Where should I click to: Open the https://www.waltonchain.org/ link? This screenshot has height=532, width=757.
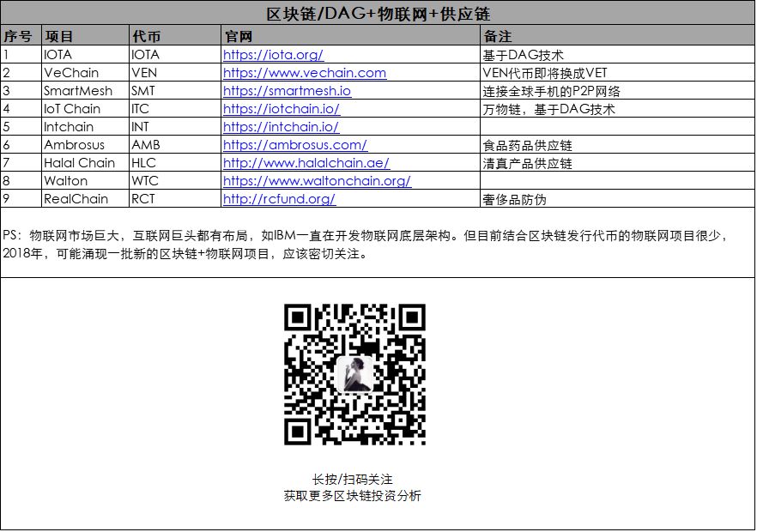click(317, 181)
